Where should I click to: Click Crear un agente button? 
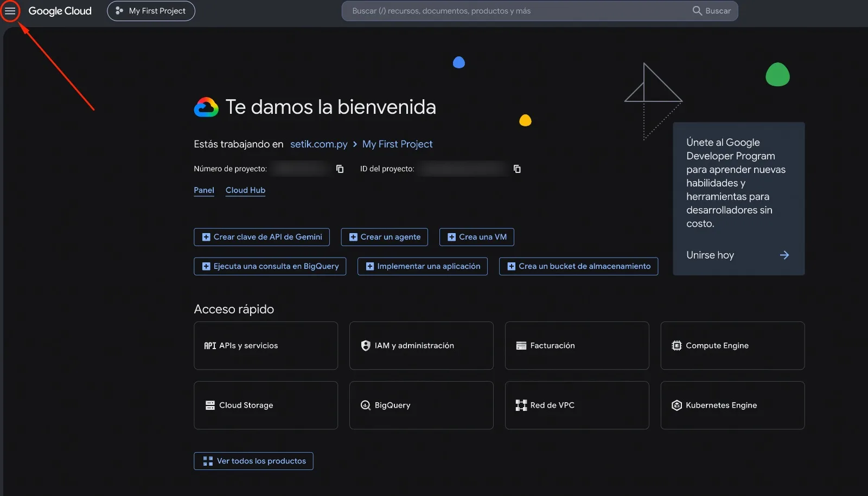(x=384, y=237)
